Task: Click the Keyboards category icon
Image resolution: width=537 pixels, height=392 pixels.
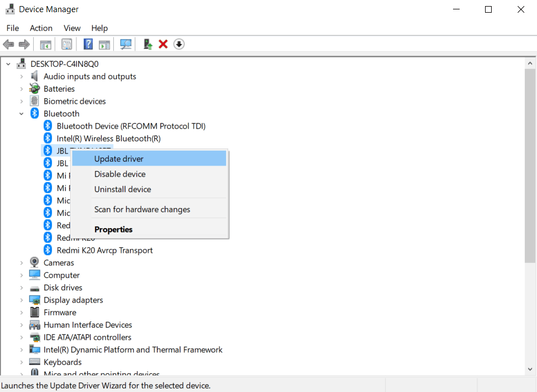Action: click(35, 362)
